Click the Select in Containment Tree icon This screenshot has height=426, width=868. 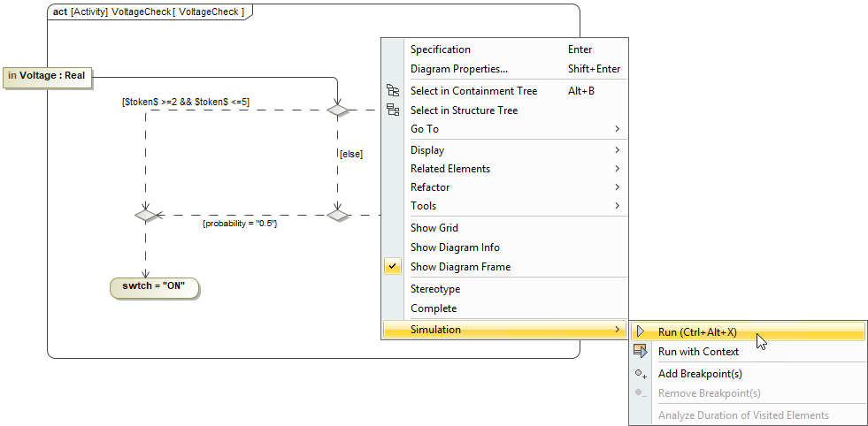tap(393, 91)
